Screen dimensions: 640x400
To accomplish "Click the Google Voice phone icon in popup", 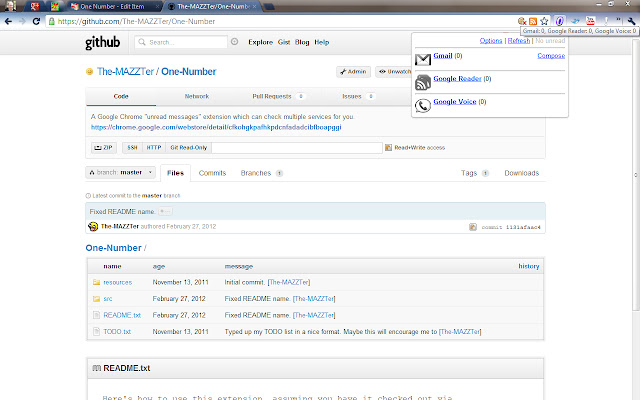I will (x=423, y=105).
